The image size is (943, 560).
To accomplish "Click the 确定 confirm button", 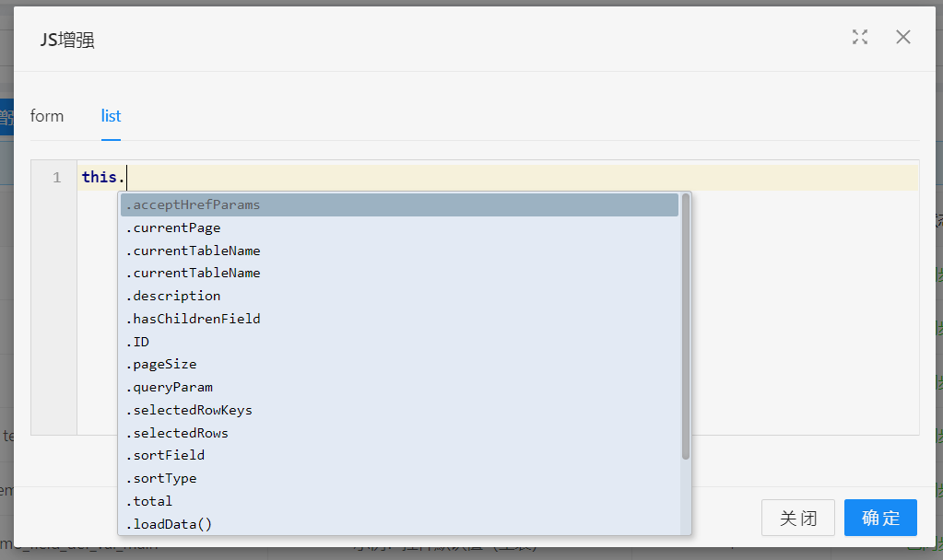I will tap(880, 518).
